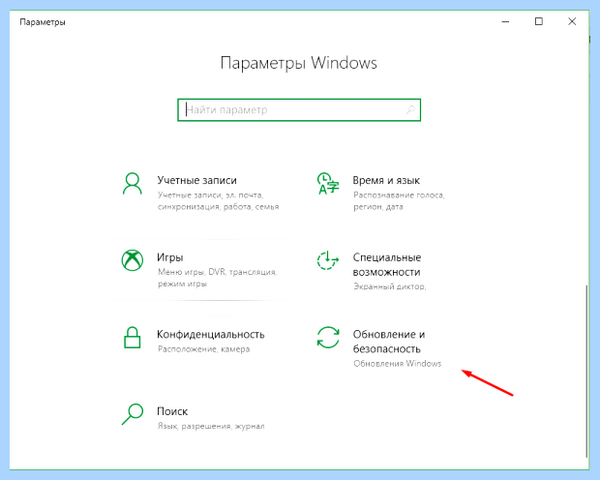The height and width of the screenshot is (480, 600).
Task: Click the 'Время и язык' heading
Action: (x=386, y=180)
